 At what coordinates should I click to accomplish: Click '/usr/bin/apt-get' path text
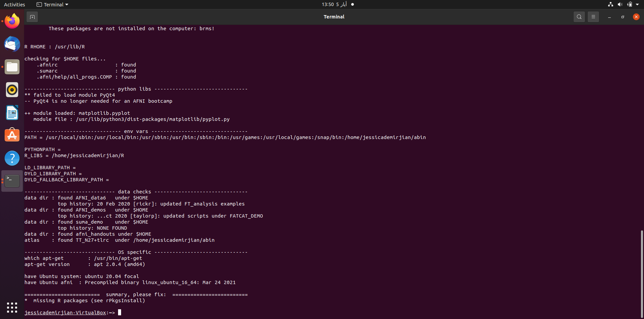tap(118, 258)
